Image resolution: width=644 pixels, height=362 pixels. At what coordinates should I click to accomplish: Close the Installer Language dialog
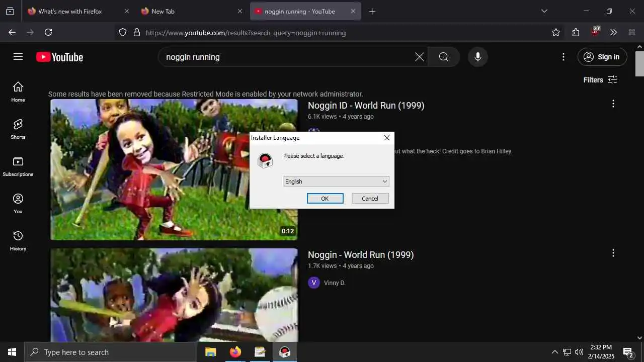click(x=386, y=138)
